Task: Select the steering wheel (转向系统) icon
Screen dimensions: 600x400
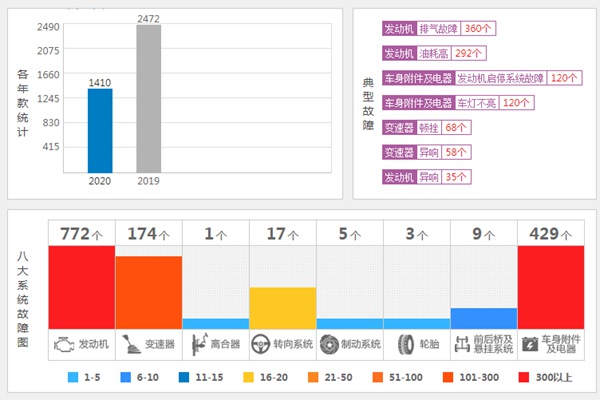Action: click(262, 344)
